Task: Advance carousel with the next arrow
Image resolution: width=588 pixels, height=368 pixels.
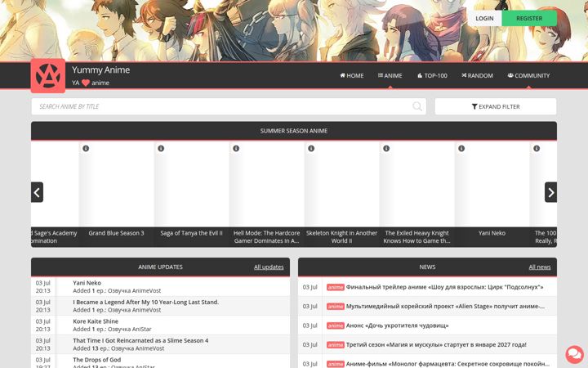Action: 550,192
